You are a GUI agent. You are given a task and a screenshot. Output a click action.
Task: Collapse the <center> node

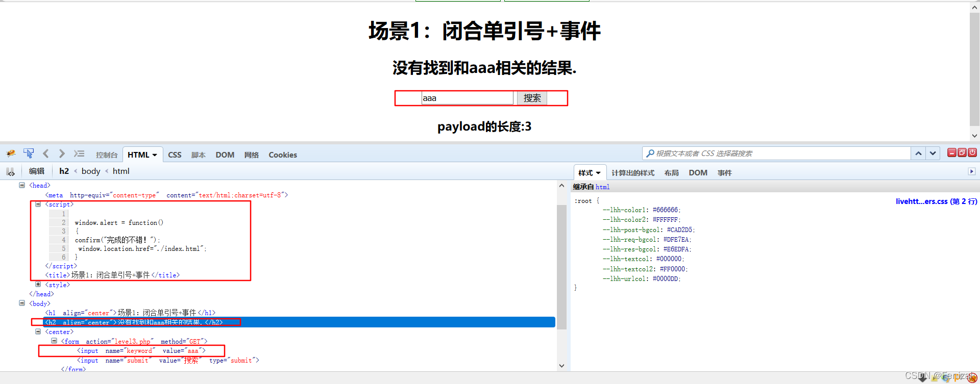click(38, 331)
